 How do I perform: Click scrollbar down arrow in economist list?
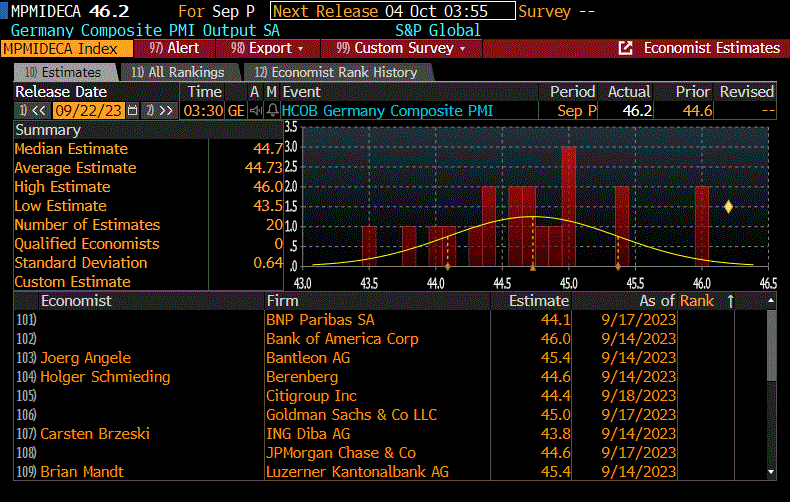click(771, 472)
